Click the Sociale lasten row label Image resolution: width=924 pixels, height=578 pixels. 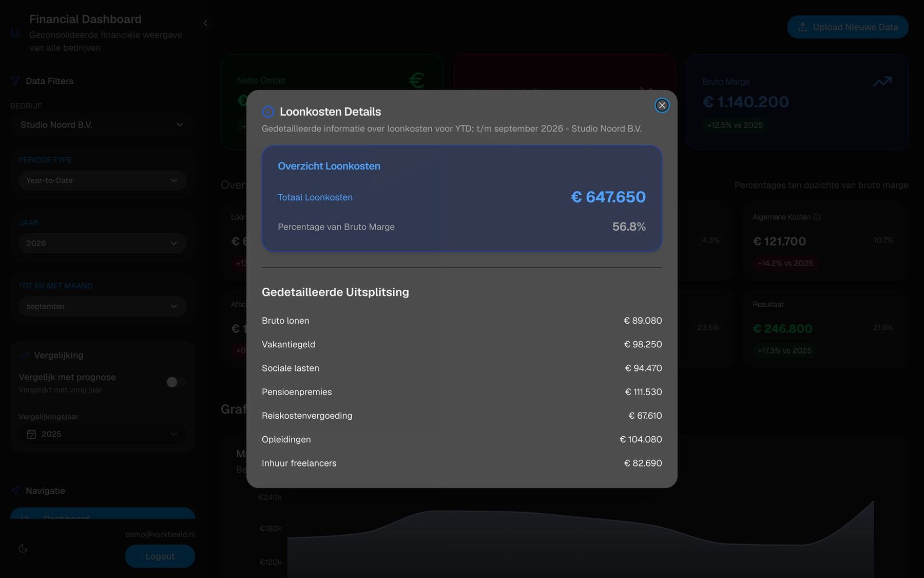point(291,368)
